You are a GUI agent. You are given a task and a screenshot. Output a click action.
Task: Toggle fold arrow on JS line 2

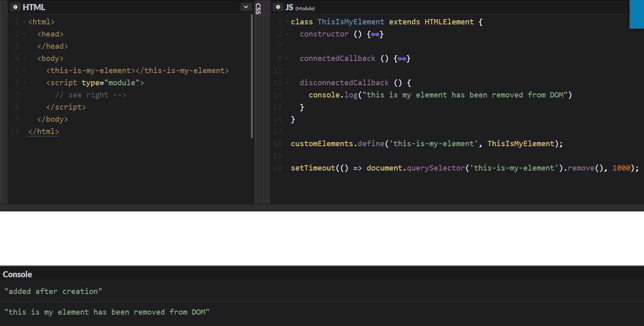287,34
